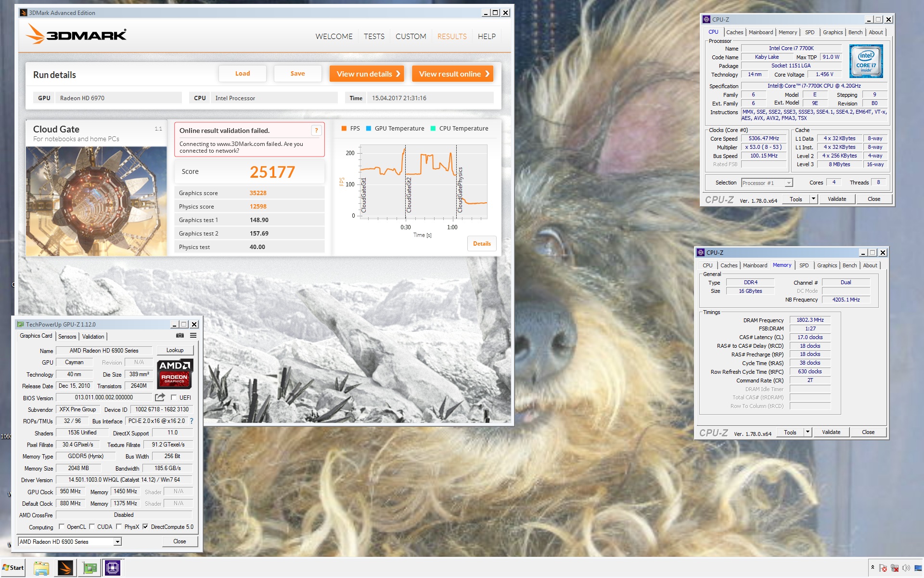Open File Explorer from the taskbar
This screenshot has height=578, width=924.
coord(41,568)
